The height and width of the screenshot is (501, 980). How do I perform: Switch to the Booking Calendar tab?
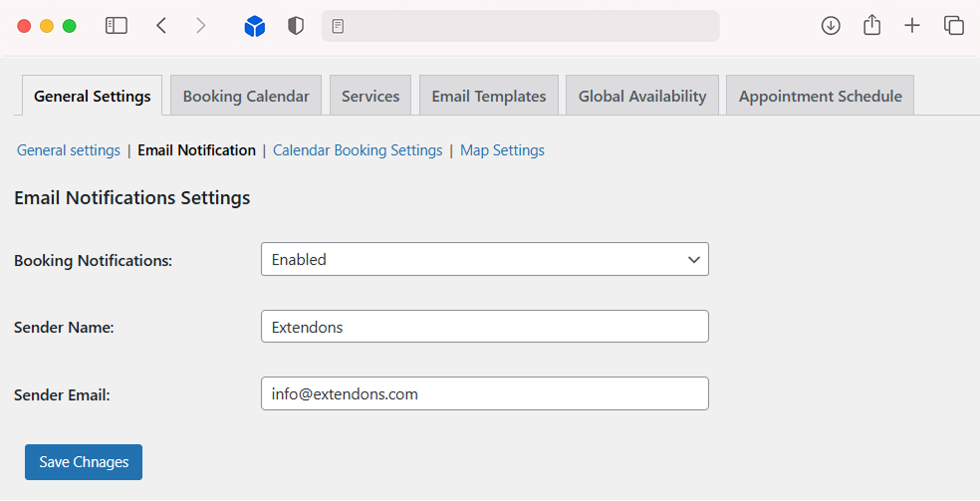click(246, 97)
